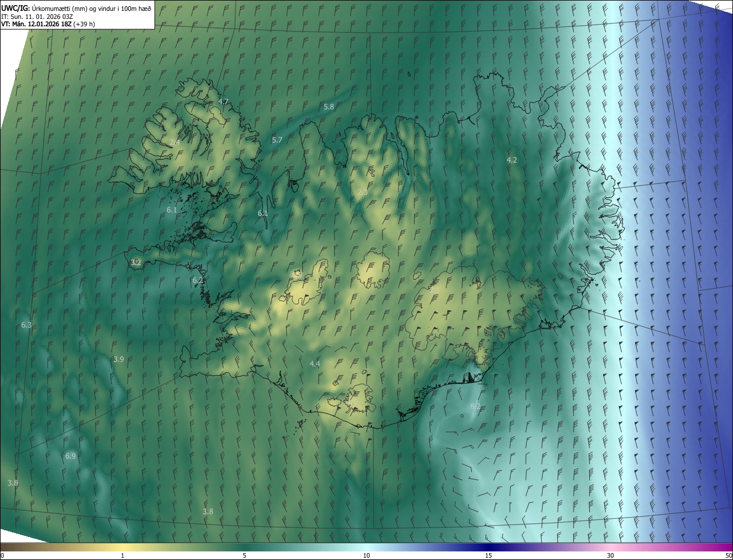Viewport: 733px width, 560px height.
Task: Click the '6.3' value on the map
Action: pos(26,325)
